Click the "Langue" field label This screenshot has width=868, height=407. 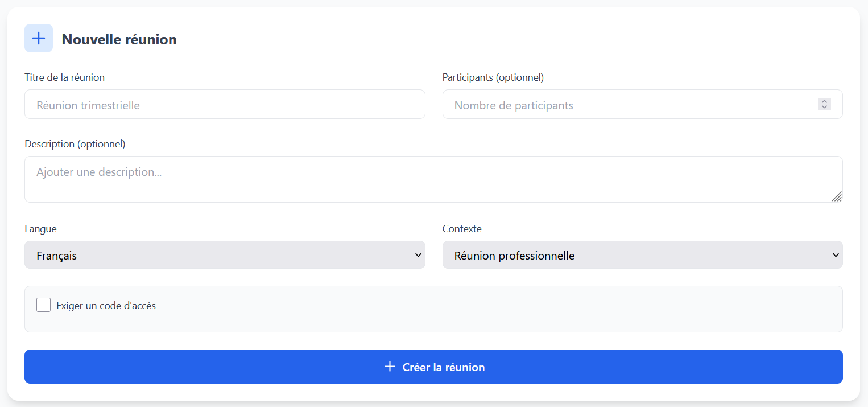click(x=40, y=228)
